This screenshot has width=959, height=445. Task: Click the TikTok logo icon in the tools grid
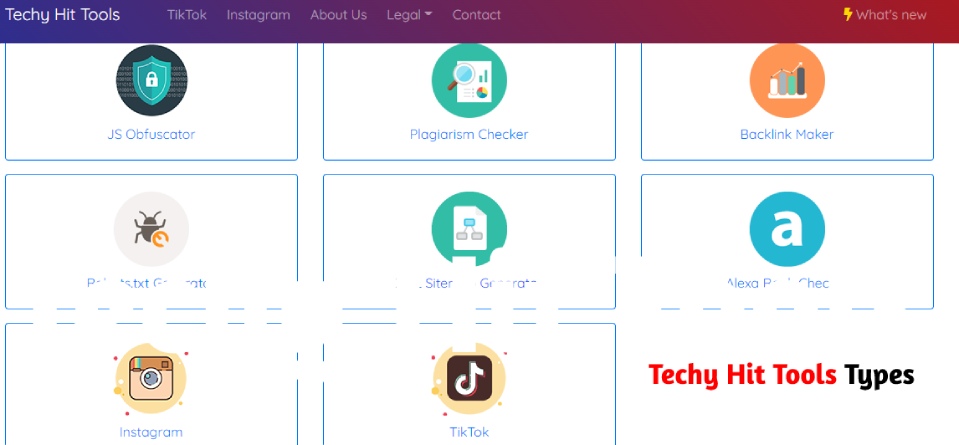[x=469, y=381]
